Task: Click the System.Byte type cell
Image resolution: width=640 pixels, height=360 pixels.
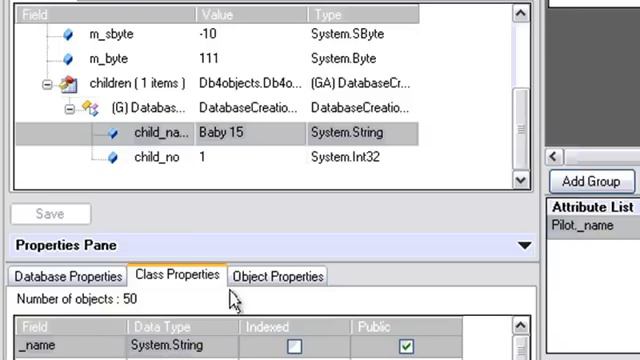Action: [x=343, y=59]
